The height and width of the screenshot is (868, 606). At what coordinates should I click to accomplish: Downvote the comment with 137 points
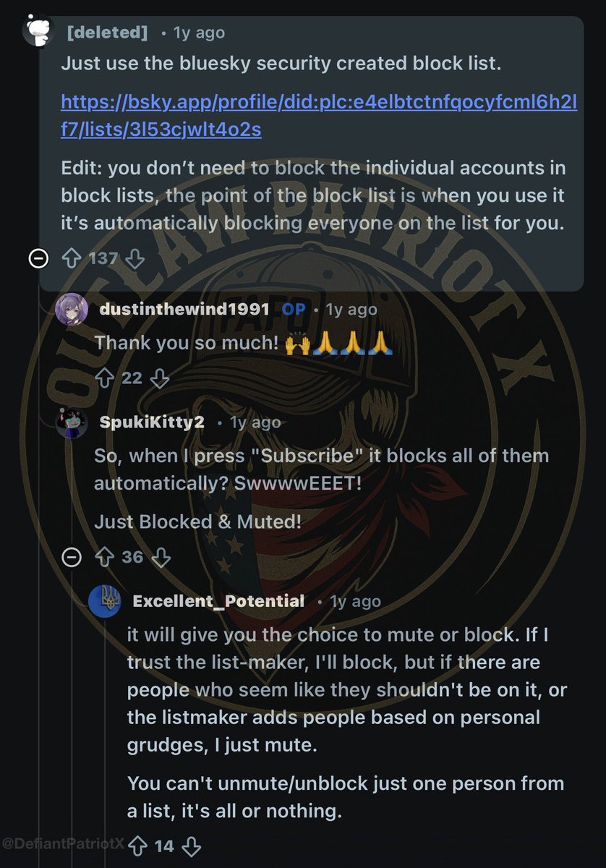click(135, 258)
